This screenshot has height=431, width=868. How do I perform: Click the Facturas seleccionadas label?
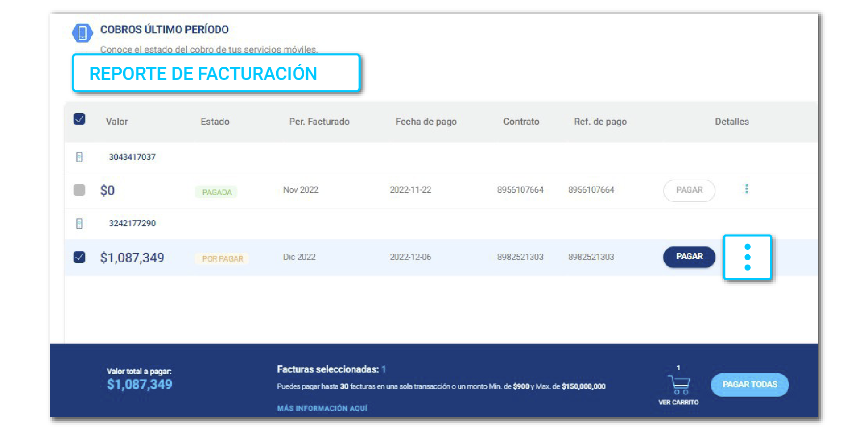pos(328,369)
